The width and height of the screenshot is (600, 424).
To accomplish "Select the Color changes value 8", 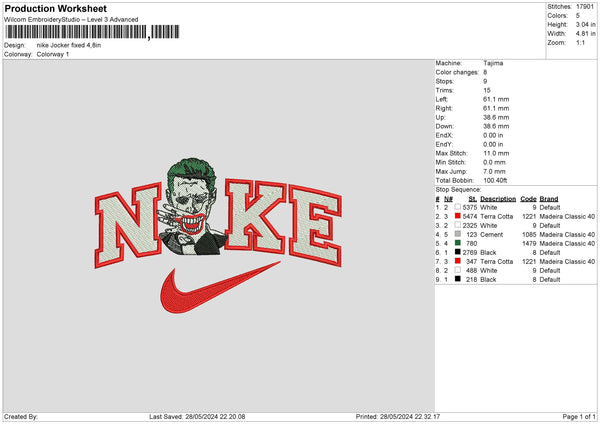I will pyautogui.click(x=485, y=72).
